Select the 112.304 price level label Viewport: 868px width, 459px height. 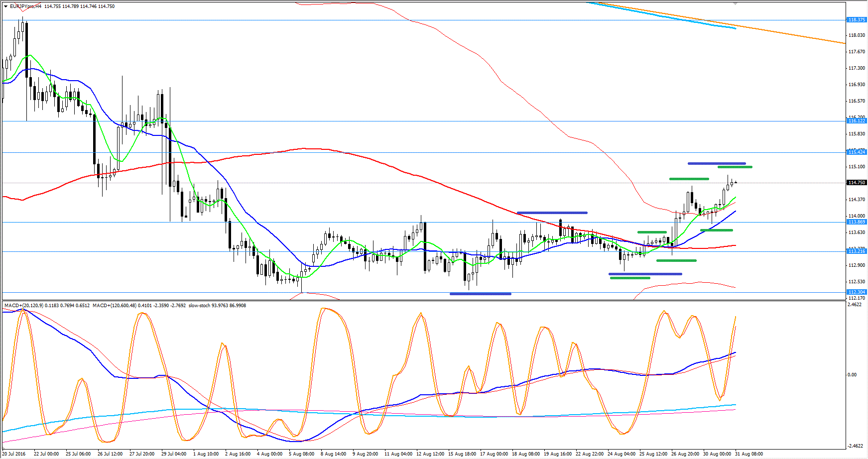(857, 292)
